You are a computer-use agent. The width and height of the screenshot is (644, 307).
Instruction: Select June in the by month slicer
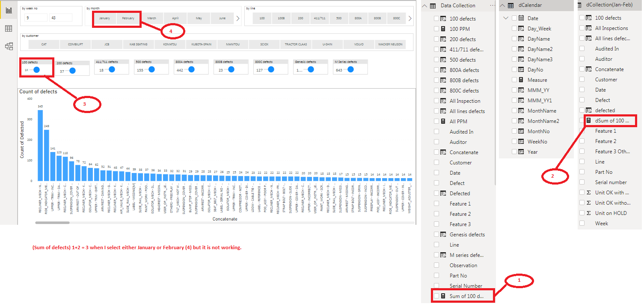pos(222,18)
